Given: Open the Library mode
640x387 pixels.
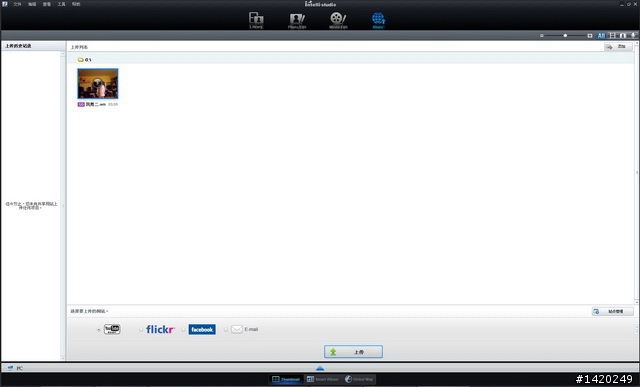Looking at the screenshot, I should [256, 20].
